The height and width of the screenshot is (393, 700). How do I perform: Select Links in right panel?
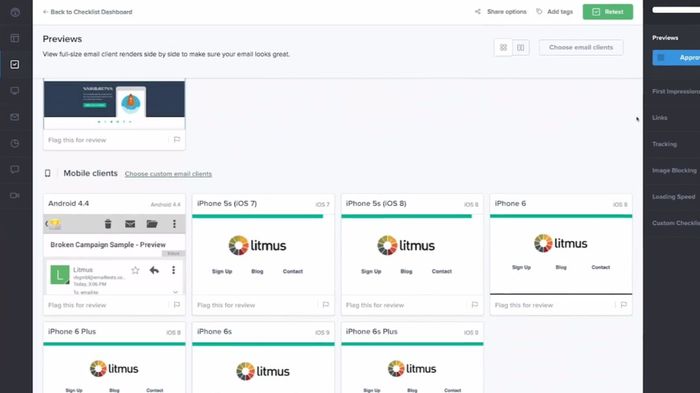coord(660,118)
